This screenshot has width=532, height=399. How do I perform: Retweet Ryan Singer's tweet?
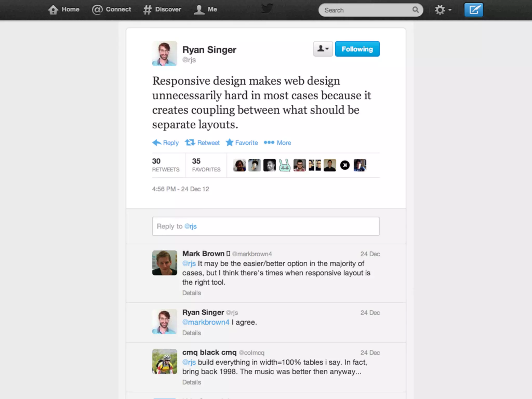[202, 143]
